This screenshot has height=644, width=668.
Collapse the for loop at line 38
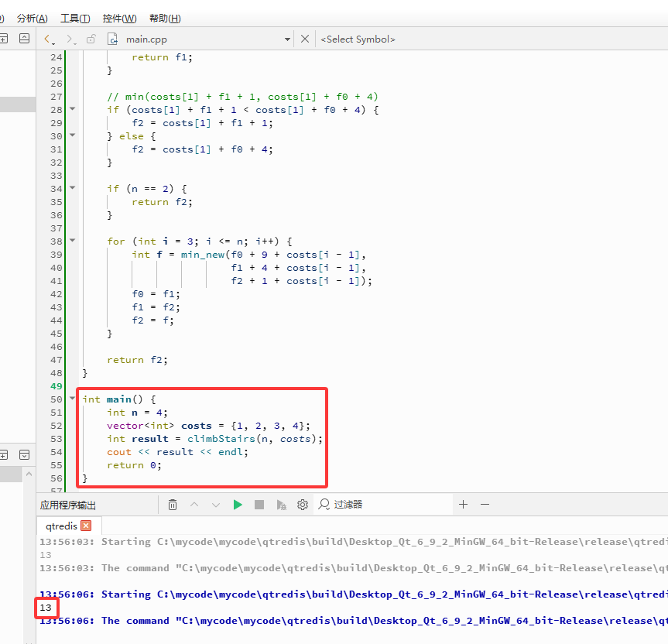click(73, 241)
